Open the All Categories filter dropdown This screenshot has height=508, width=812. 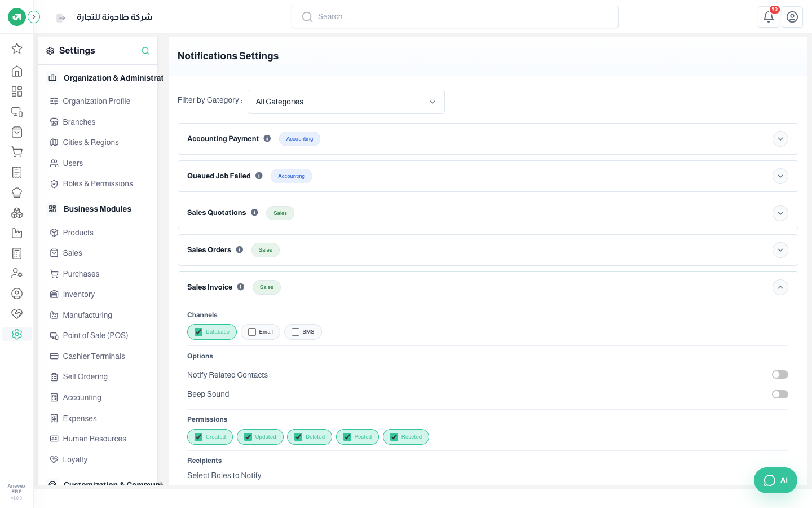[346, 102]
